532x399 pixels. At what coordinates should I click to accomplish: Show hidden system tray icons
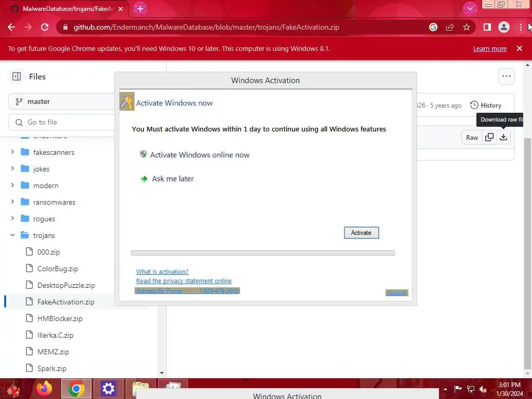(445, 389)
